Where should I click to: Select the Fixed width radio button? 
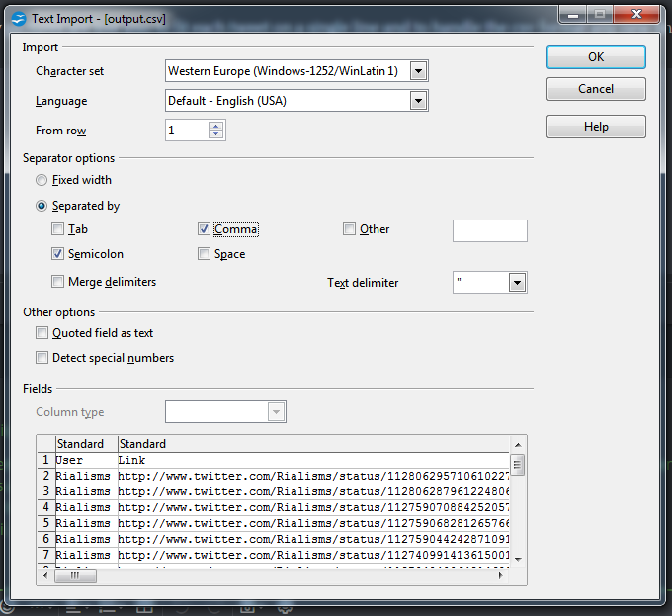(x=42, y=180)
